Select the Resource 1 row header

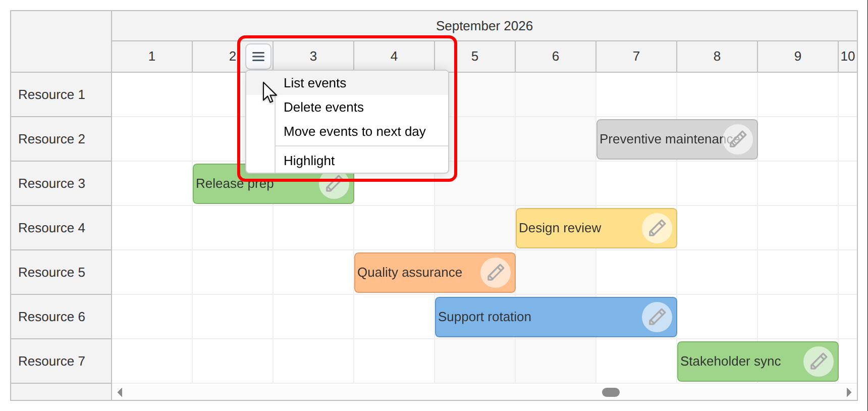tap(61, 95)
